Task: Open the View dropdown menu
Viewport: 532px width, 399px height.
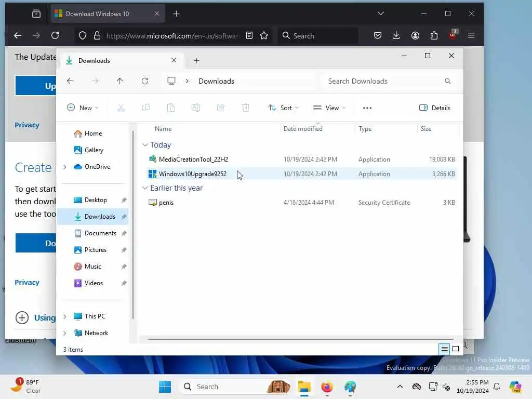Action: click(329, 108)
